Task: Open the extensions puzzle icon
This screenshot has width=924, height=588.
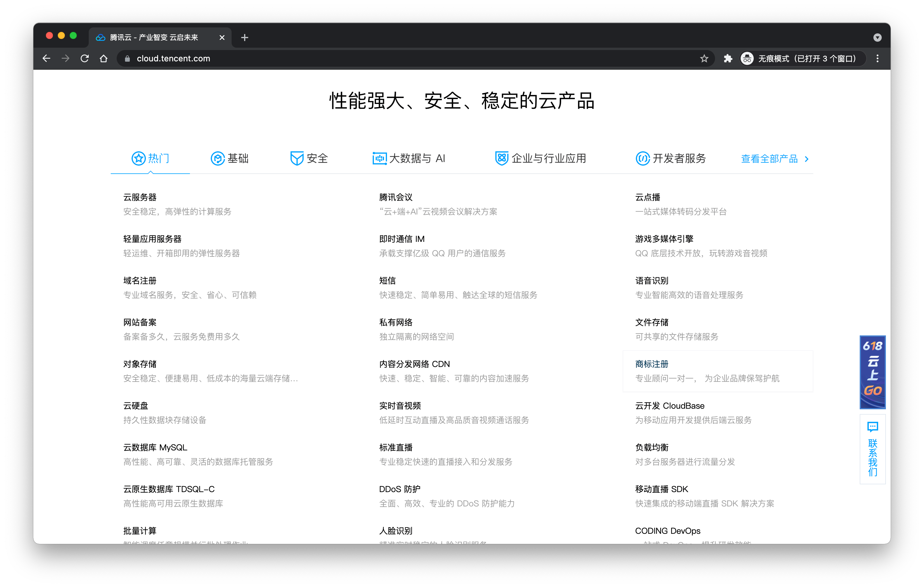Action: pyautogui.click(x=728, y=58)
